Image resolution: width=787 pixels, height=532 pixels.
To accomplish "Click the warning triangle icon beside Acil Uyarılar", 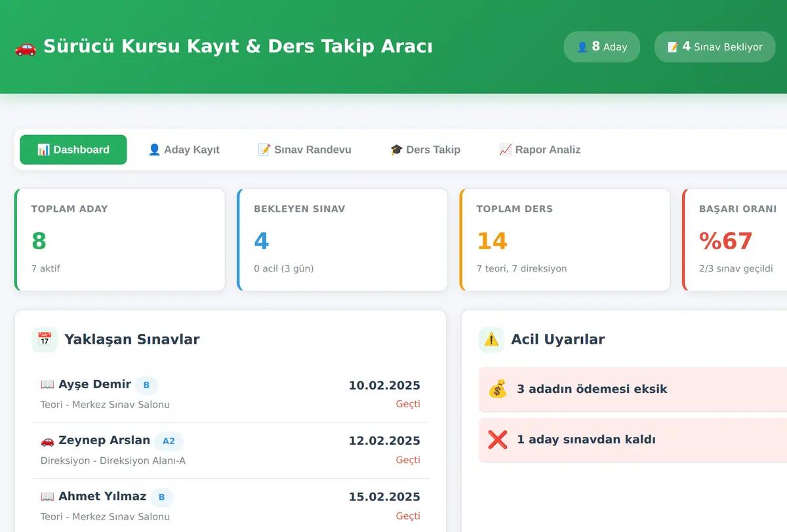I will click(x=491, y=339).
